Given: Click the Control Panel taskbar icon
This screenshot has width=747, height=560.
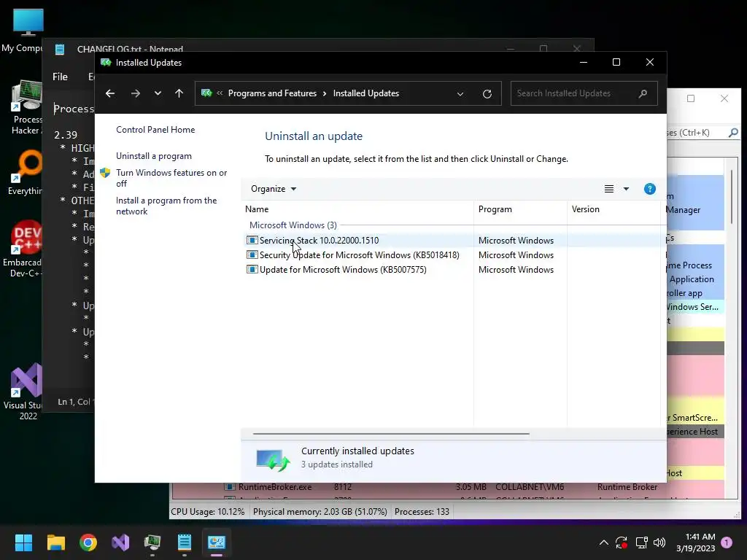Looking at the screenshot, I should pyautogui.click(x=216, y=542).
